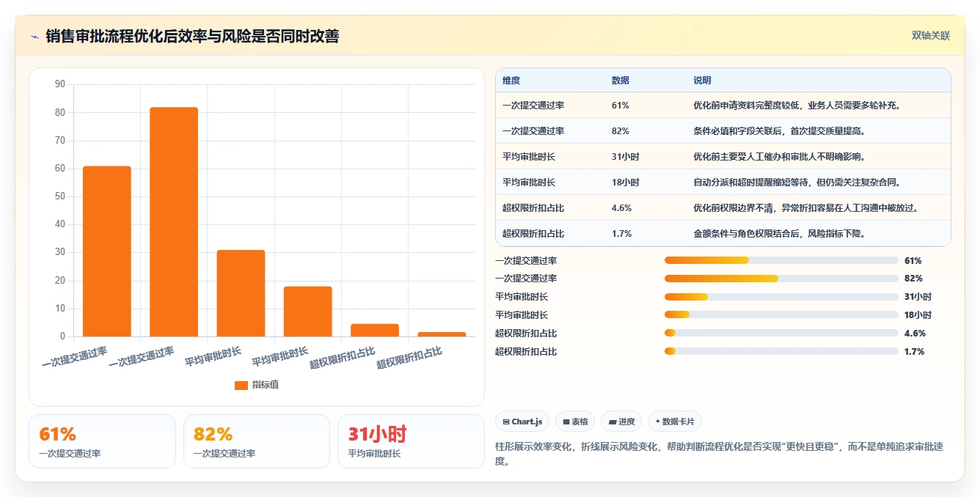Click the progress bar showing 61%

coord(781,260)
